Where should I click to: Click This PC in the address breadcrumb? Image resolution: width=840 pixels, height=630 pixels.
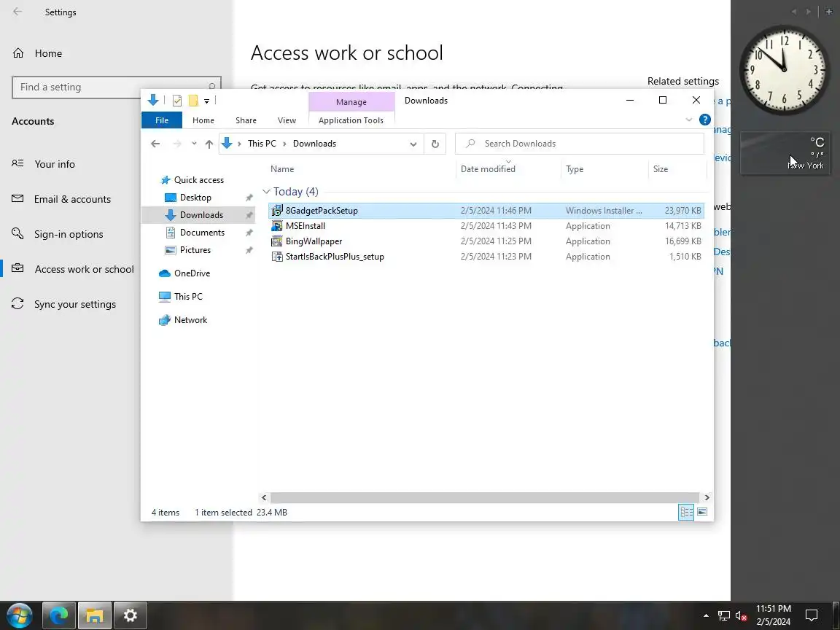[x=262, y=144]
